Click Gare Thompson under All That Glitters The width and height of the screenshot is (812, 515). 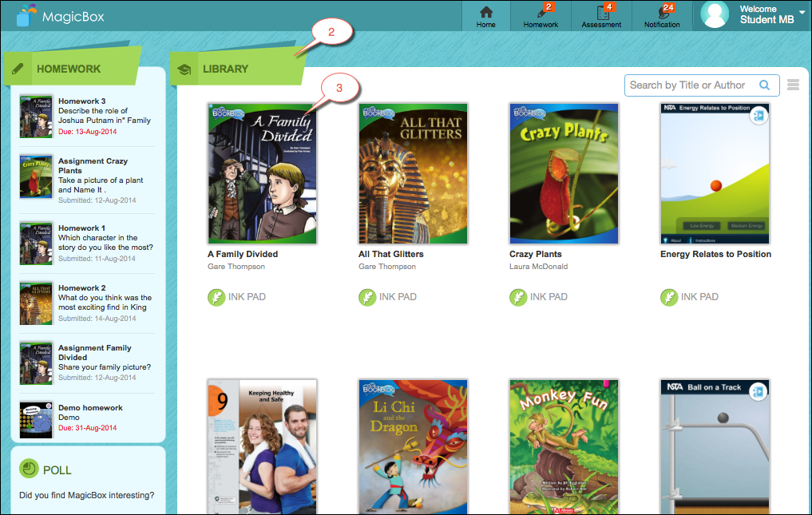coord(387,267)
